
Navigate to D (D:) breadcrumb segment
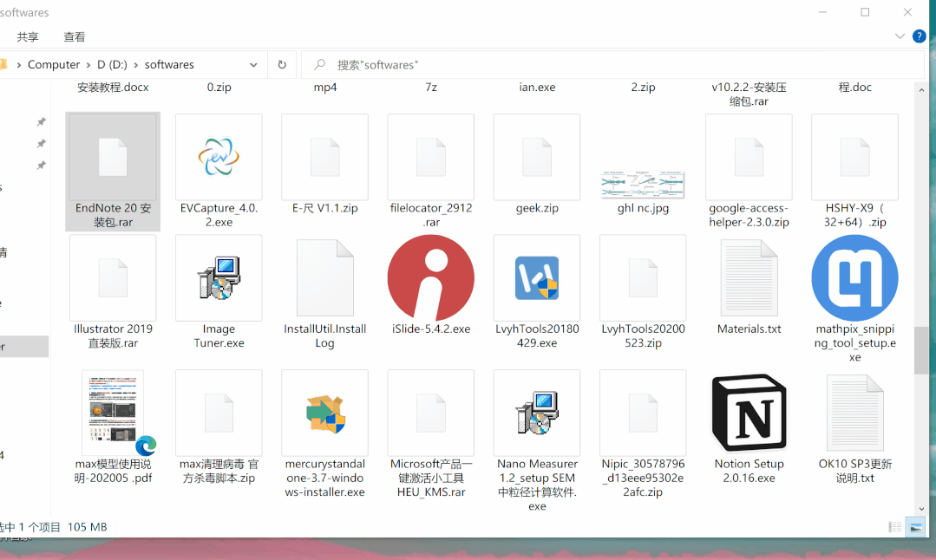pyautogui.click(x=112, y=64)
